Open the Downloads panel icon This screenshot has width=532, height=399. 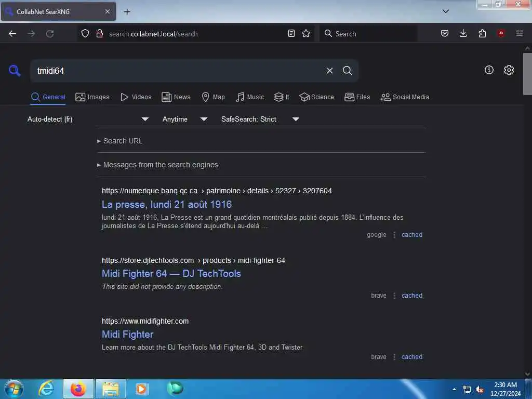463,33
